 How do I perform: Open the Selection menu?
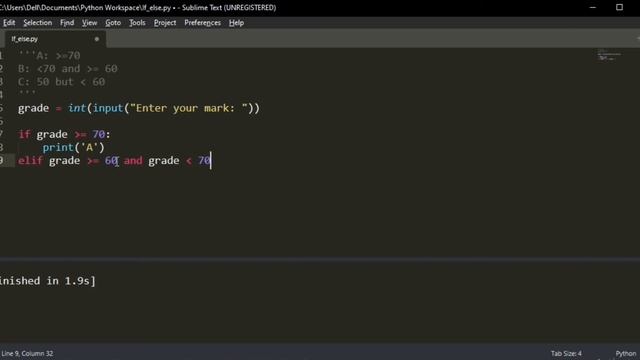(38, 23)
